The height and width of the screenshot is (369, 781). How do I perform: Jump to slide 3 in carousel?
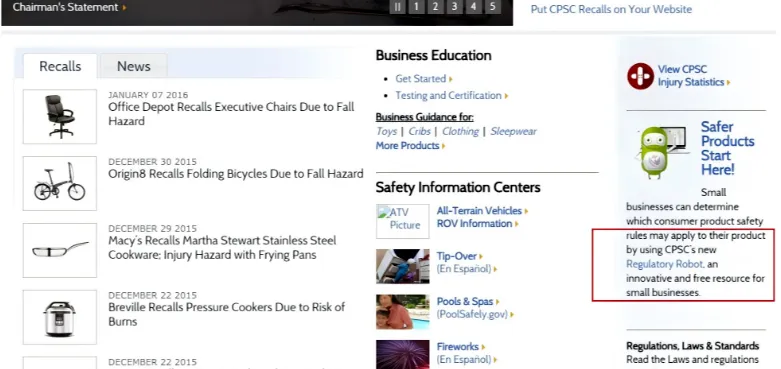(x=454, y=7)
